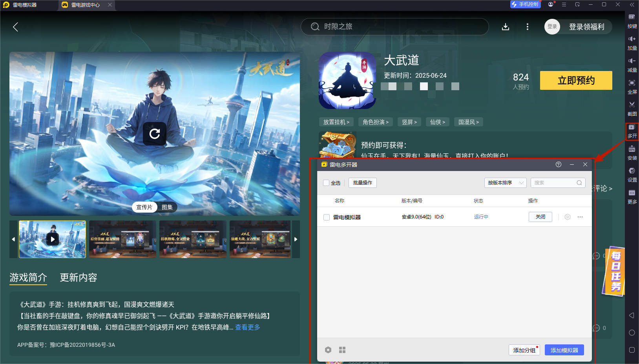
Task: Click the 立即预约 button
Action: point(576,80)
